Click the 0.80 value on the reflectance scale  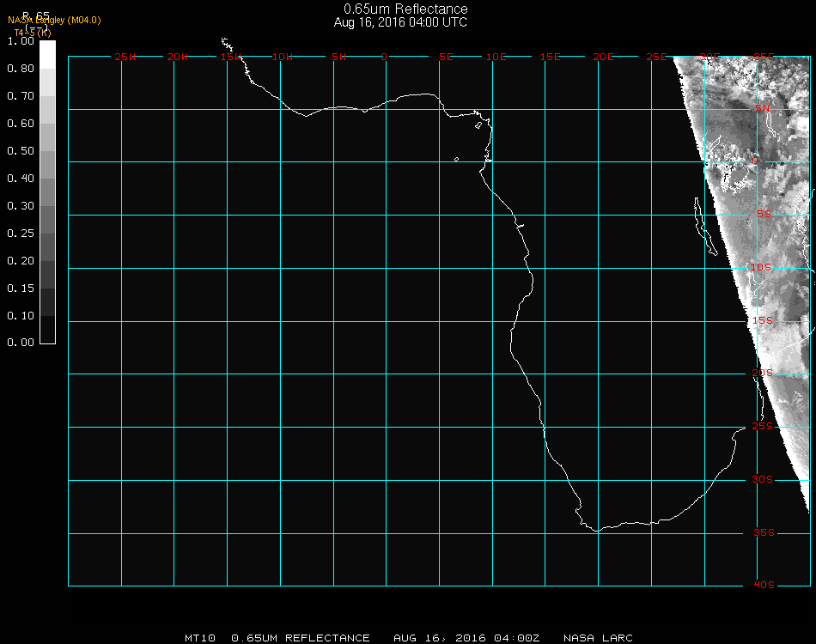point(21,69)
